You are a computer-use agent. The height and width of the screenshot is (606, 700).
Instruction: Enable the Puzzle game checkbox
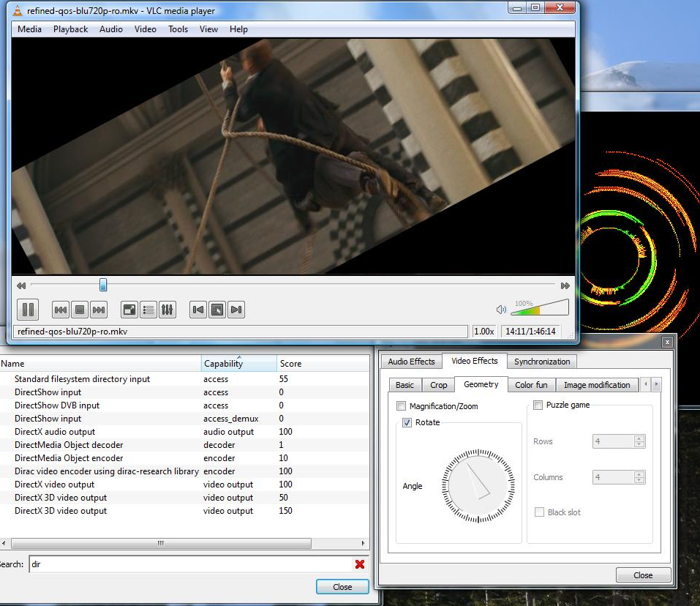click(x=538, y=405)
